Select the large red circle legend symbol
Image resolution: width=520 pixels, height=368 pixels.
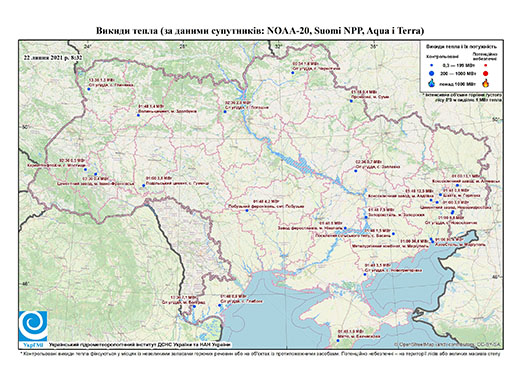[485, 74]
